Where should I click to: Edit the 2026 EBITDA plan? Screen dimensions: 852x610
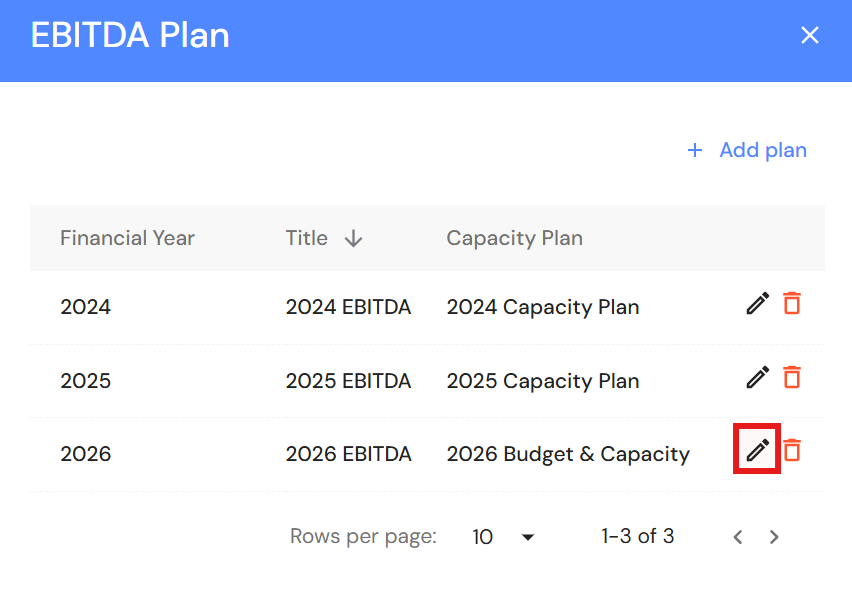point(757,450)
